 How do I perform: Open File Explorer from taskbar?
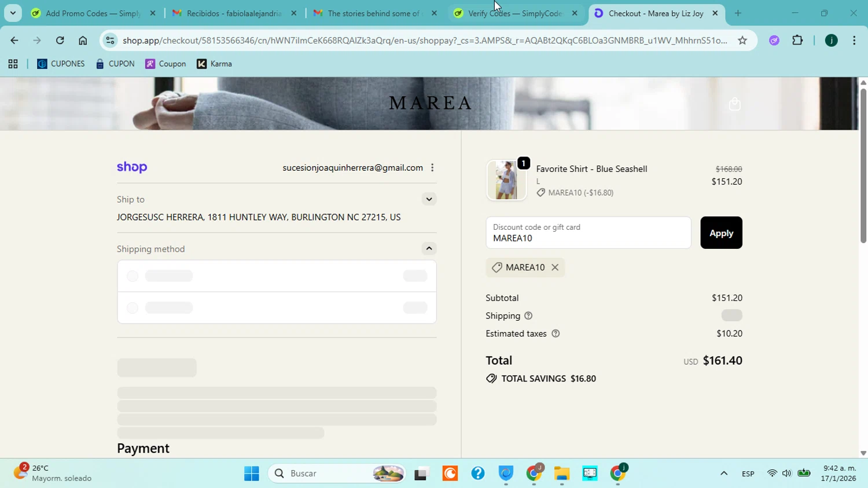[561, 474]
